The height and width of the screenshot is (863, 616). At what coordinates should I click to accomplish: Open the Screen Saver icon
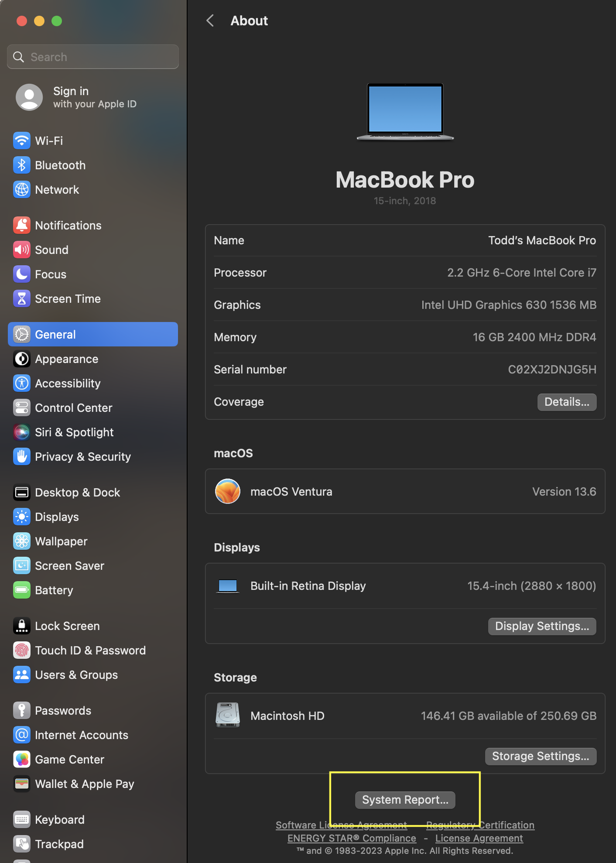(x=22, y=565)
